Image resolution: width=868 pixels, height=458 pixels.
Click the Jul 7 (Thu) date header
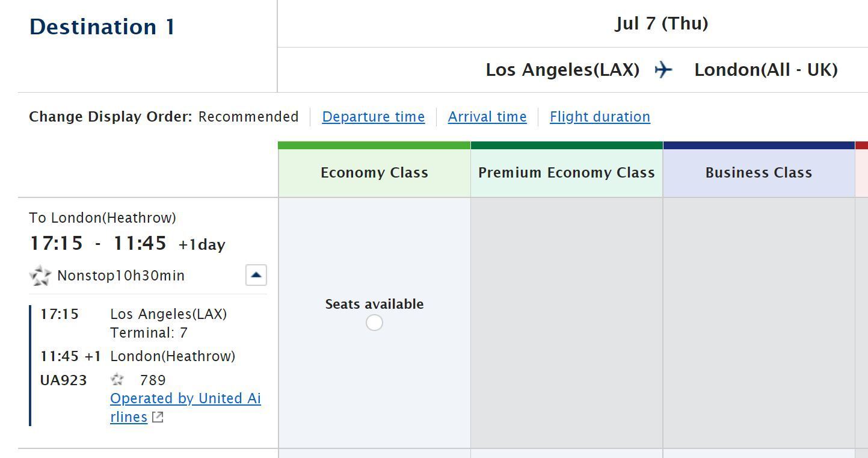[x=661, y=23]
